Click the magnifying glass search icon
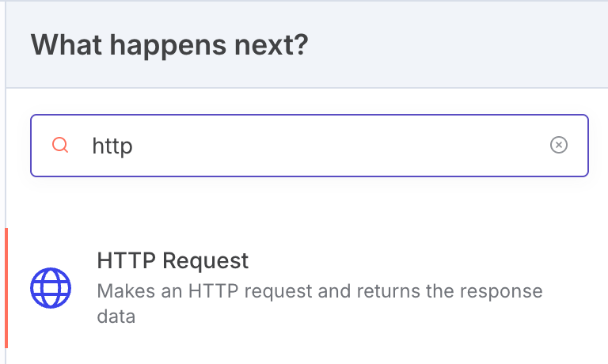Viewport: 608px width, 364px height. coord(60,146)
